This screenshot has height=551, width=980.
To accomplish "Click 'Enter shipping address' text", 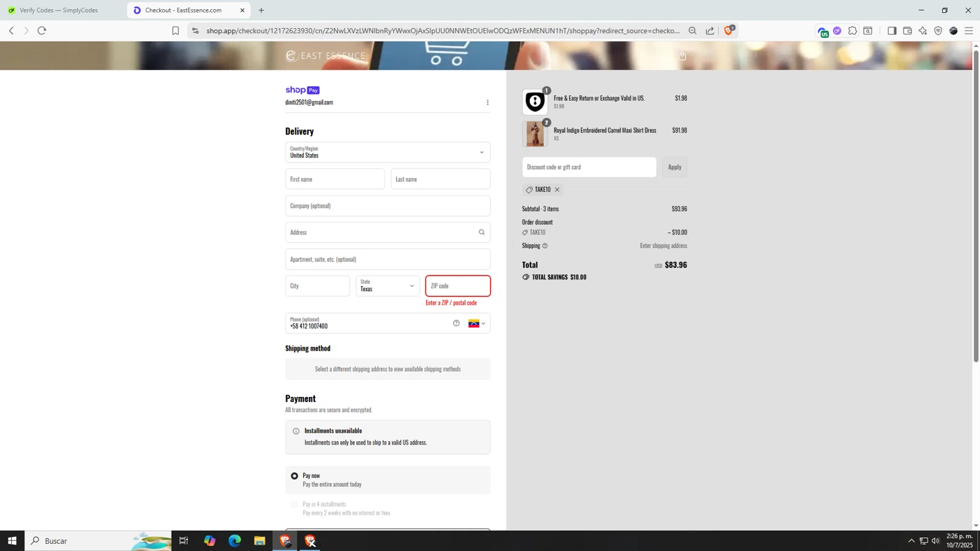I will pos(663,246).
